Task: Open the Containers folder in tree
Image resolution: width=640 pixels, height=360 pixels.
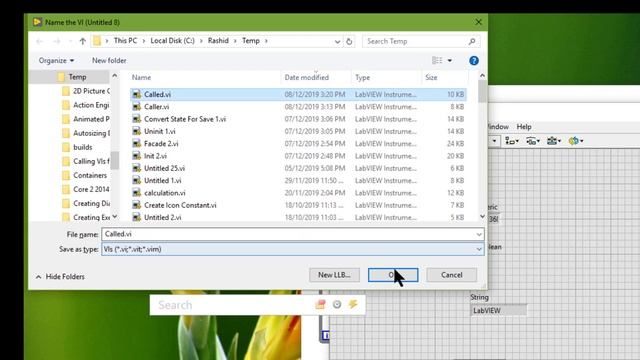Action: click(84, 176)
